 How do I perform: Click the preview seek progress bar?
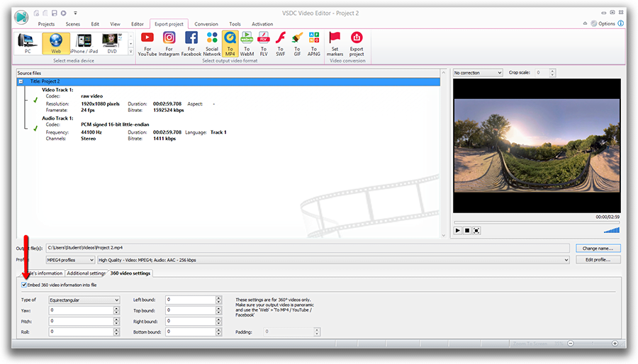(x=537, y=222)
